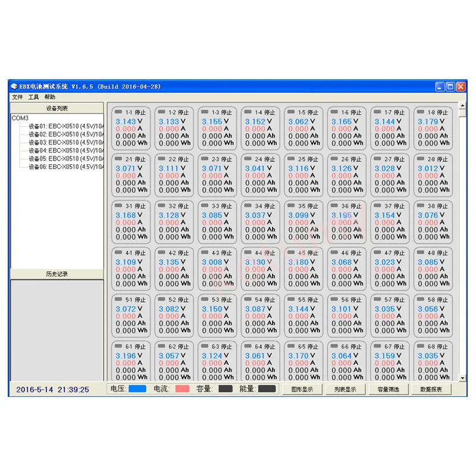Click the scrollbar down arrow
This screenshot has width=476, height=476.
click(462, 378)
